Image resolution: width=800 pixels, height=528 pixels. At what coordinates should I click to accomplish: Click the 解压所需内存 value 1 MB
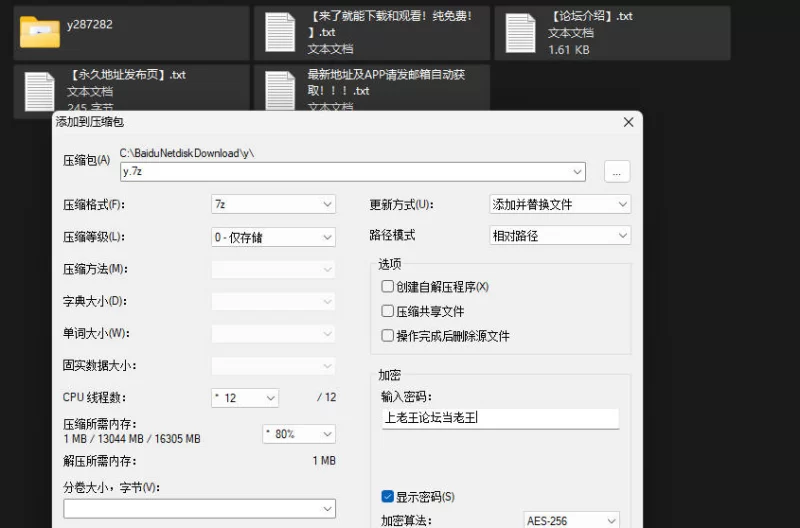(x=324, y=461)
